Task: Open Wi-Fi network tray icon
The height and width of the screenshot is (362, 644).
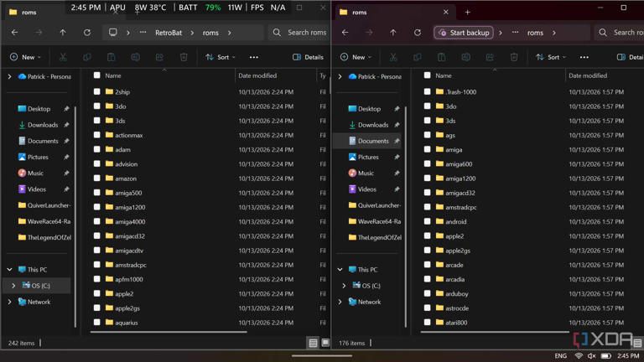Action: point(579,356)
